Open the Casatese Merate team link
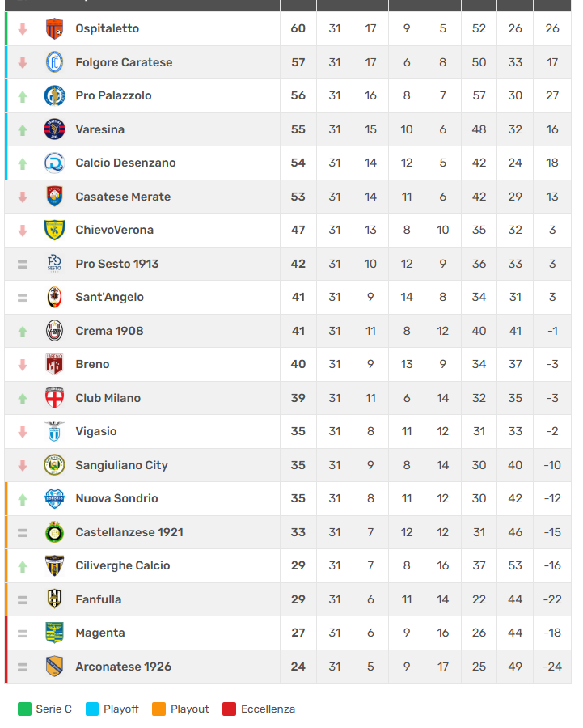 pyautogui.click(x=123, y=197)
